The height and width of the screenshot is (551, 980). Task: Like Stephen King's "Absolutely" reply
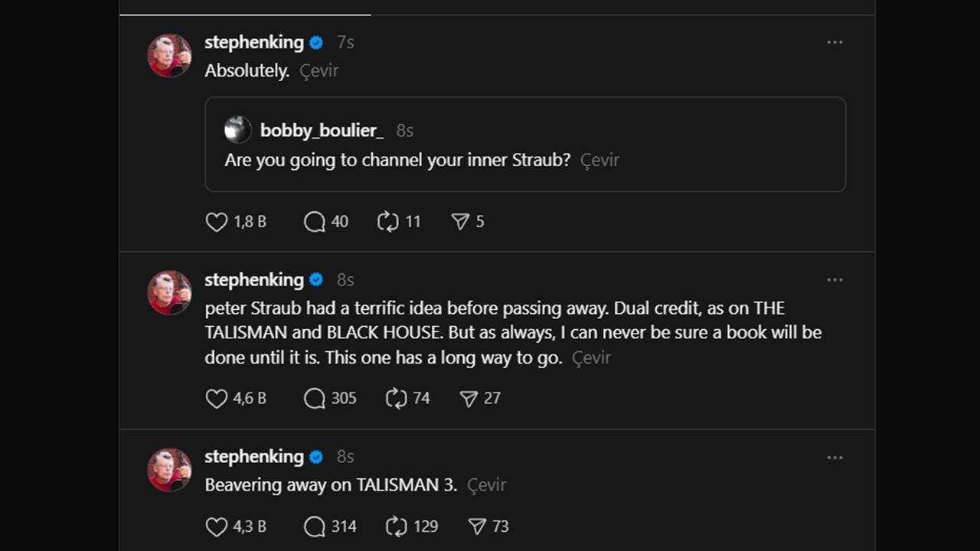(215, 222)
